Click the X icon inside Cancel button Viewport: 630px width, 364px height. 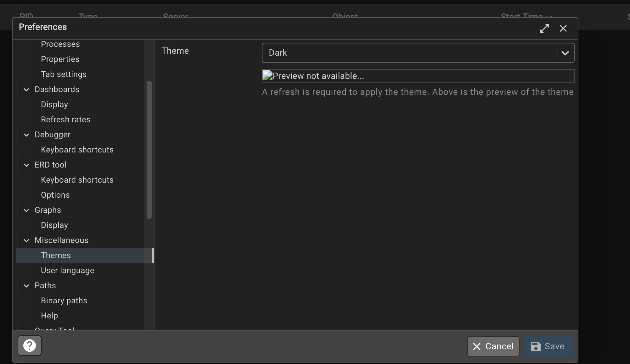[x=476, y=346]
